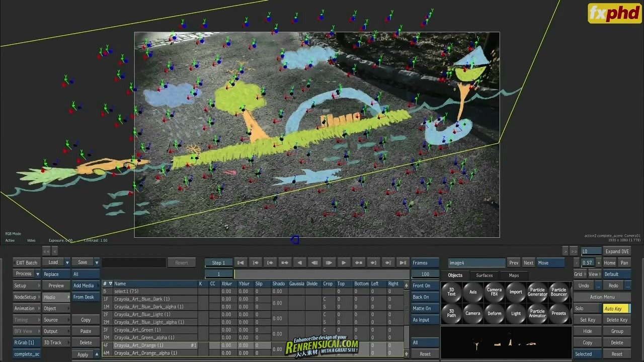Add a Particle Bouncer node

point(558,292)
